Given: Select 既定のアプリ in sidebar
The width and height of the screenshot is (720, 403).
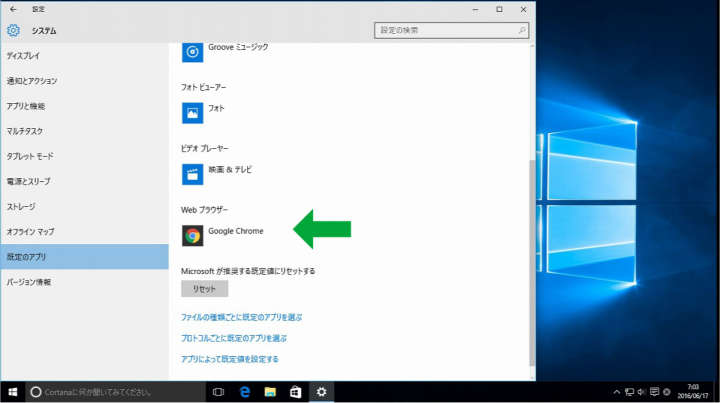Looking at the screenshot, I should pyautogui.click(x=84, y=257).
